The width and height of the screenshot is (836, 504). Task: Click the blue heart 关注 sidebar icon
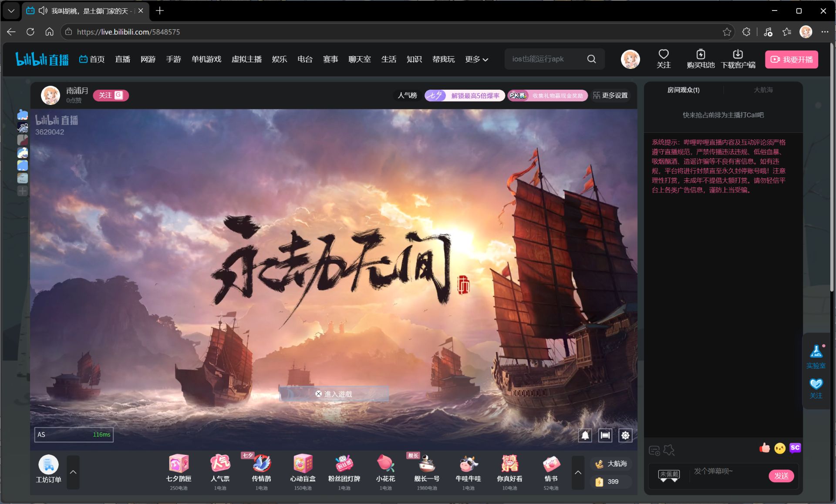(816, 388)
